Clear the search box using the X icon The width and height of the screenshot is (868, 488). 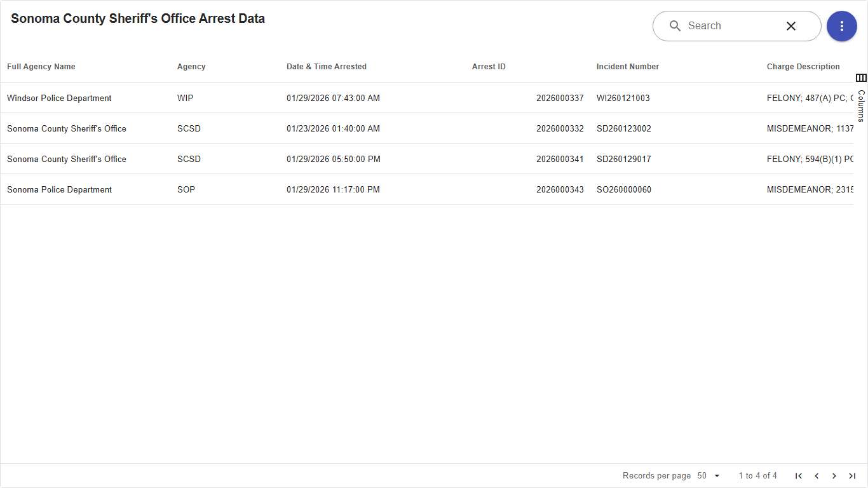tap(791, 26)
